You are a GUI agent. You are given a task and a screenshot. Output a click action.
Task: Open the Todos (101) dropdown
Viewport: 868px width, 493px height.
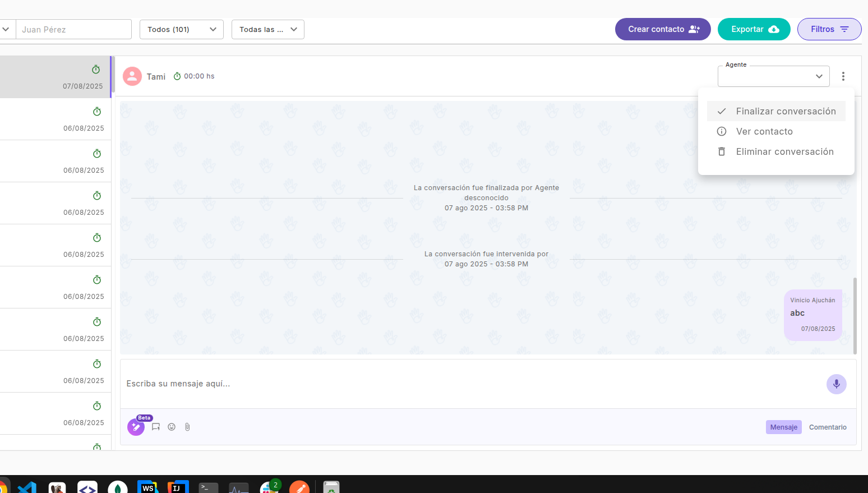point(182,29)
